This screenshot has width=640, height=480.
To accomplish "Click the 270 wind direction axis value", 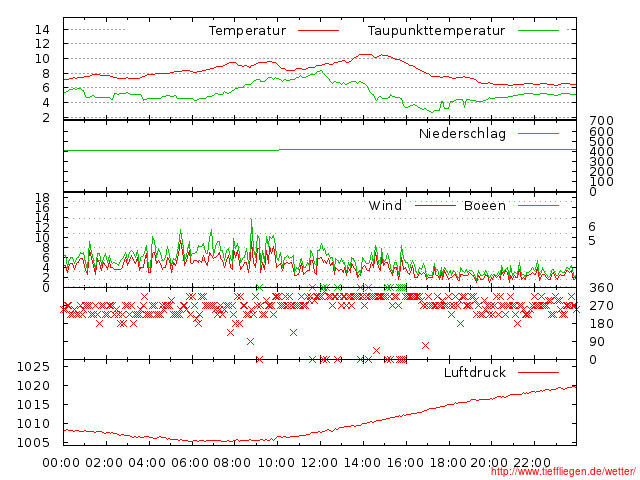I will point(601,306).
